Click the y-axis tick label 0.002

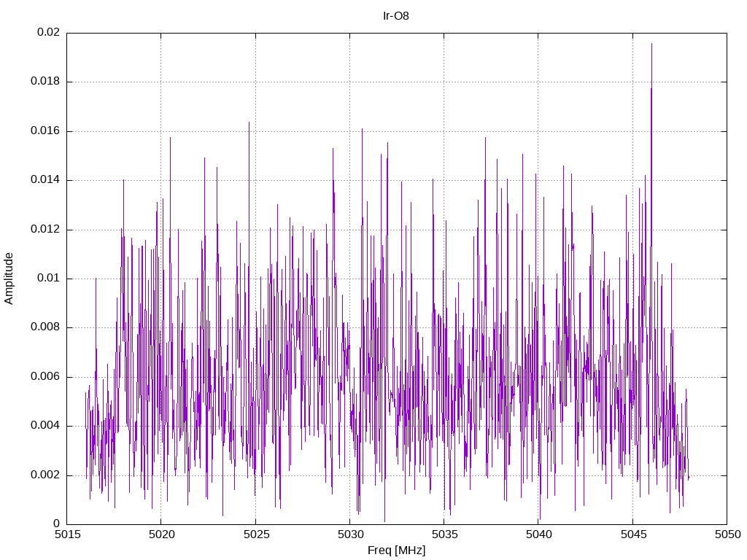45,475
